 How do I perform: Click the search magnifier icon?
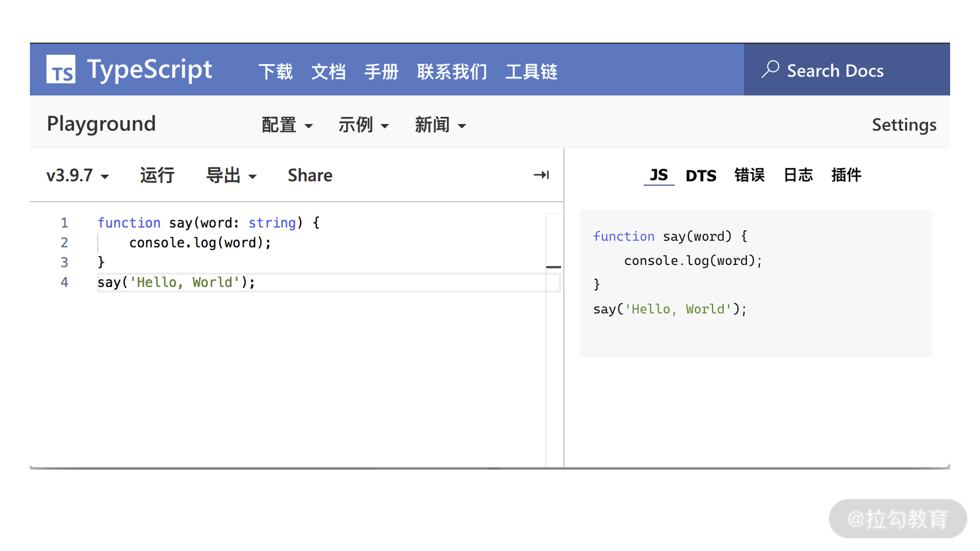click(x=770, y=70)
